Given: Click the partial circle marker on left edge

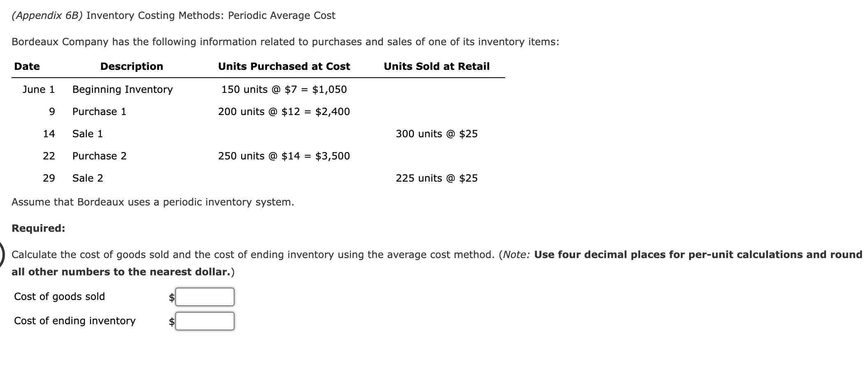Looking at the screenshot, I should point(2,255).
